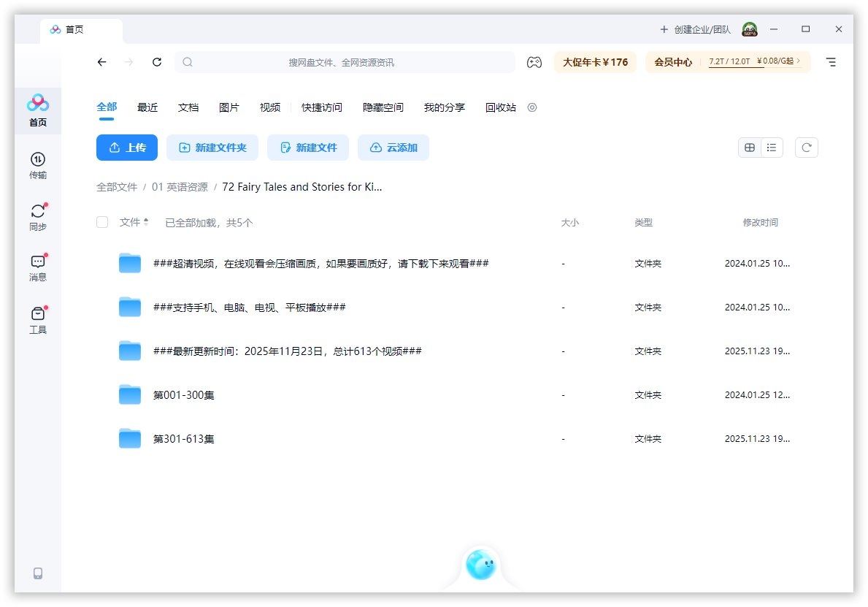Switch to the 回收站 tab
Viewport: 868px width, 607px height.
pos(501,107)
